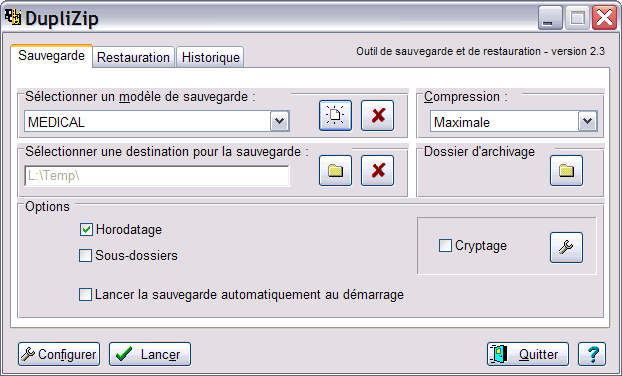Enable the Cryptage checkbox
The height and width of the screenshot is (376, 622).
tap(445, 246)
